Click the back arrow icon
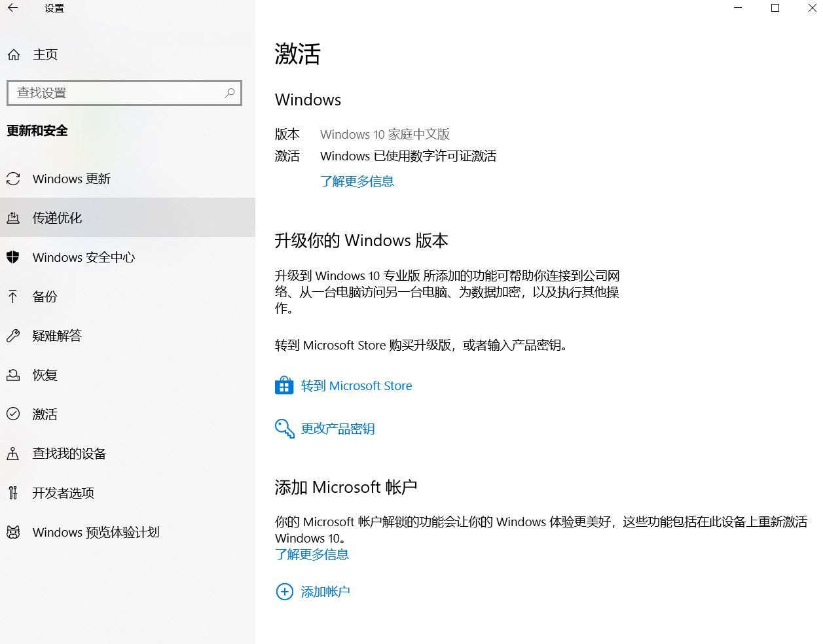 pos(13,9)
